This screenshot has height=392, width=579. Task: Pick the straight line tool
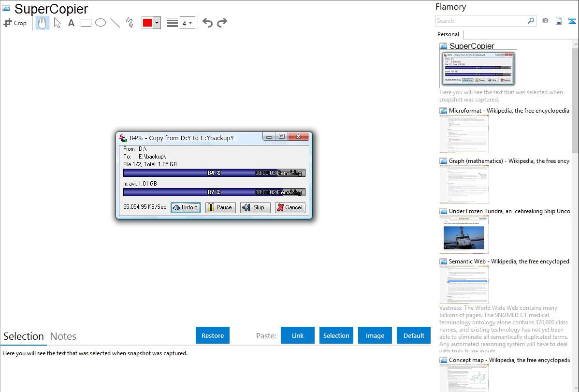click(115, 23)
